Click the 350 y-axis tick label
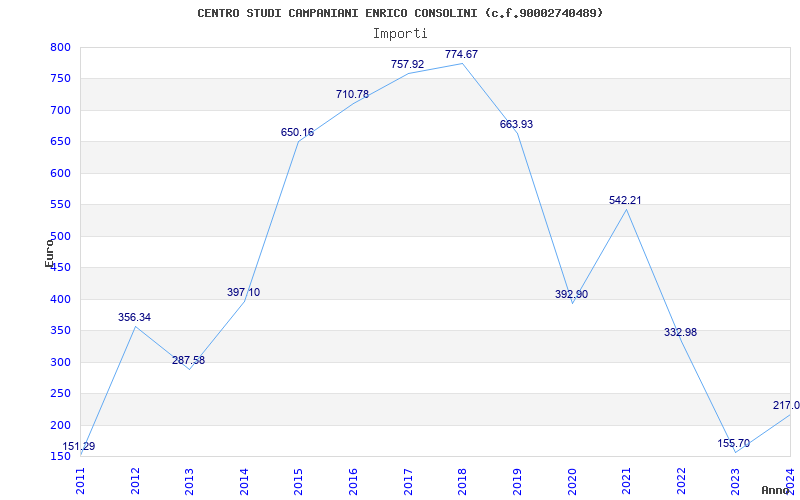The height and width of the screenshot is (500, 800). coord(60,331)
